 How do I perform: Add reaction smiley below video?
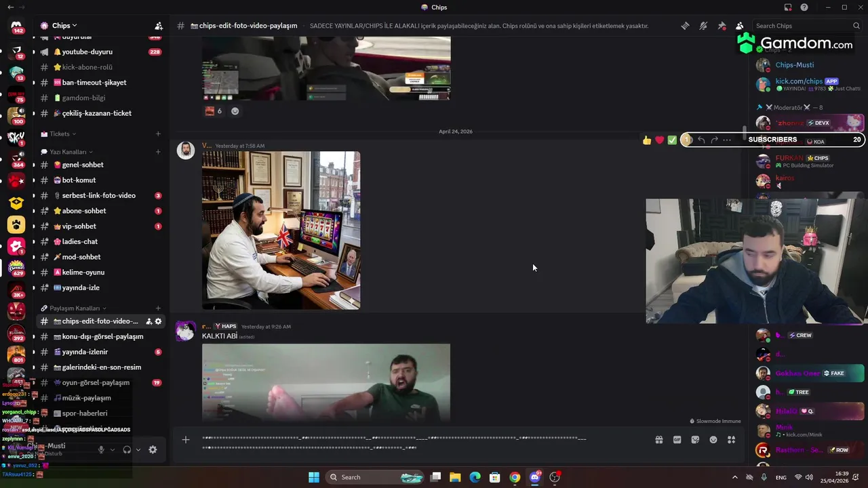click(235, 111)
